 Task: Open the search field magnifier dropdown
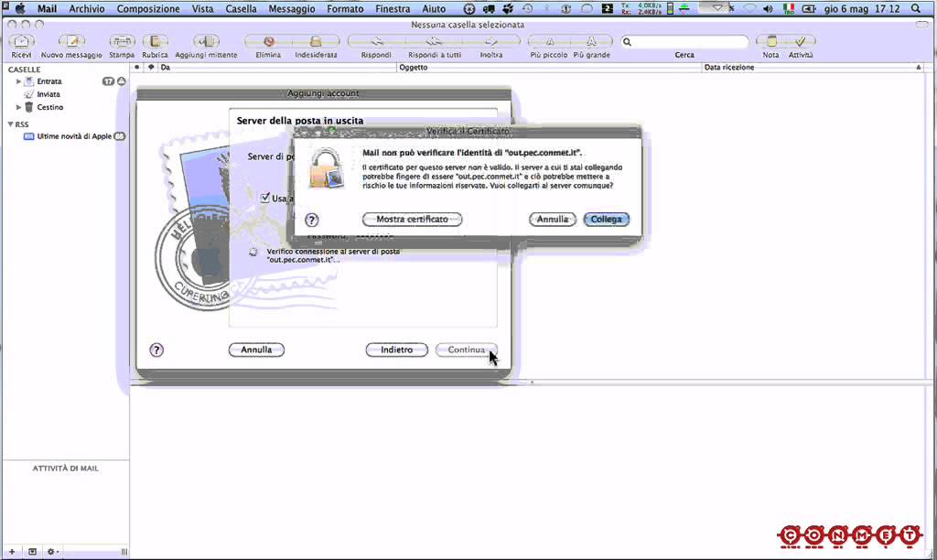[628, 42]
